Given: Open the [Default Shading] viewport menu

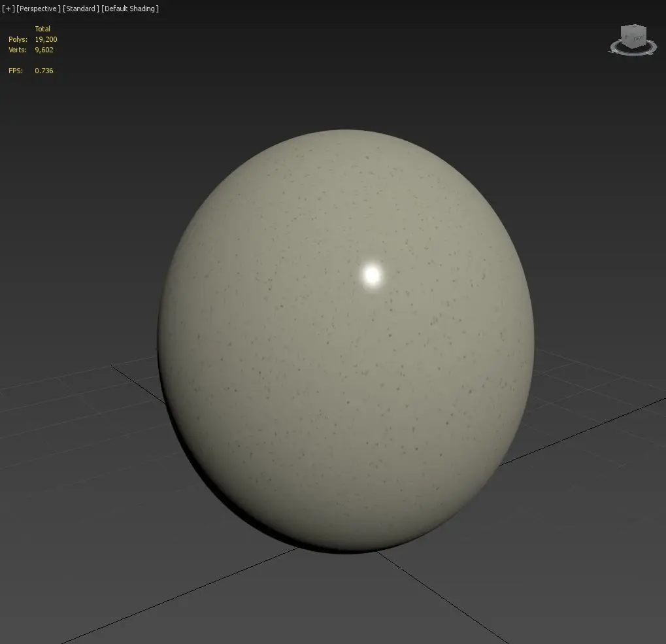Looking at the screenshot, I should (130, 8).
